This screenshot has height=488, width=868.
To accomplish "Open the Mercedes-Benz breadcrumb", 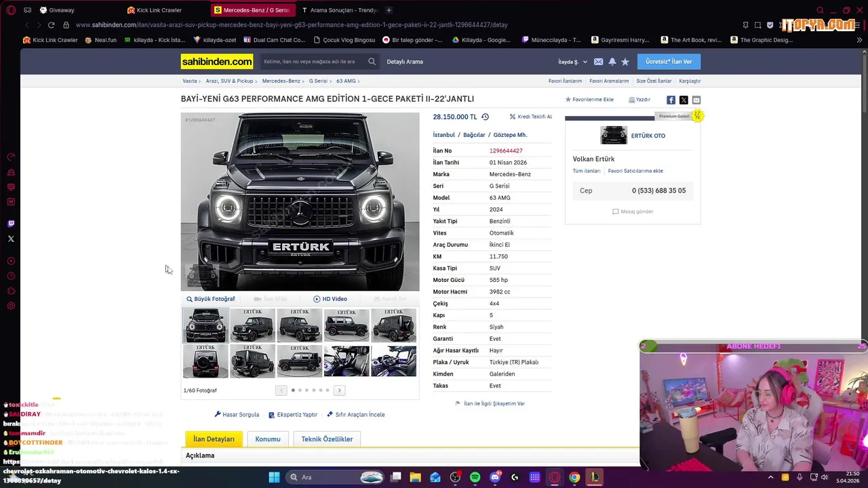I will [x=281, y=81].
